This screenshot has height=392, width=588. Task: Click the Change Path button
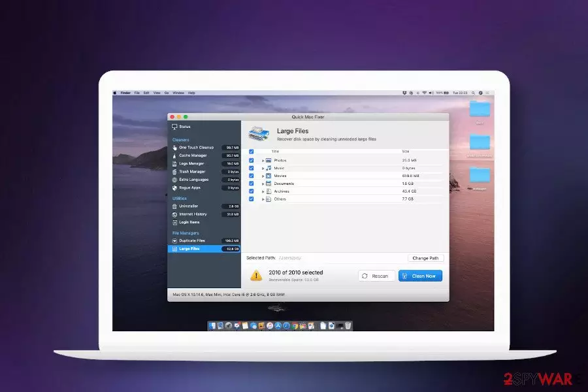pos(425,258)
